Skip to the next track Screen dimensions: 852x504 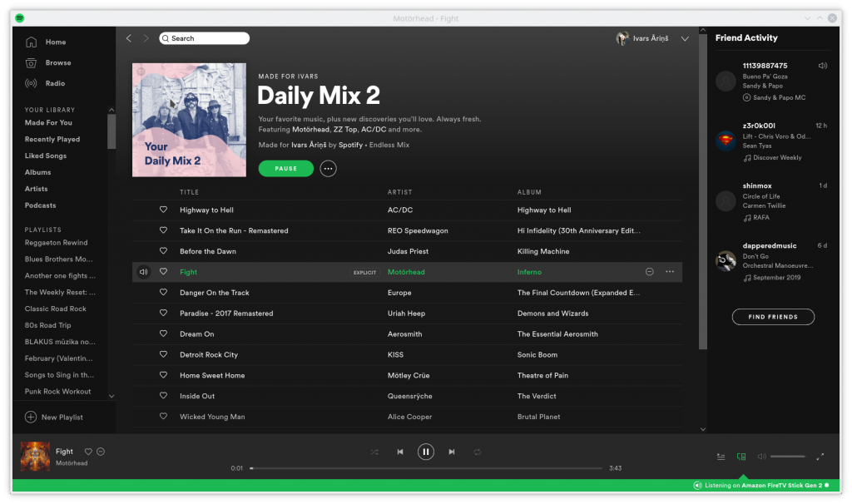(452, 452)
